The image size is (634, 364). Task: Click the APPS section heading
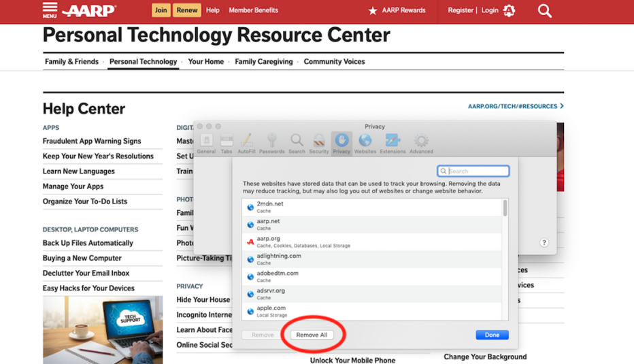coord(51,128)
